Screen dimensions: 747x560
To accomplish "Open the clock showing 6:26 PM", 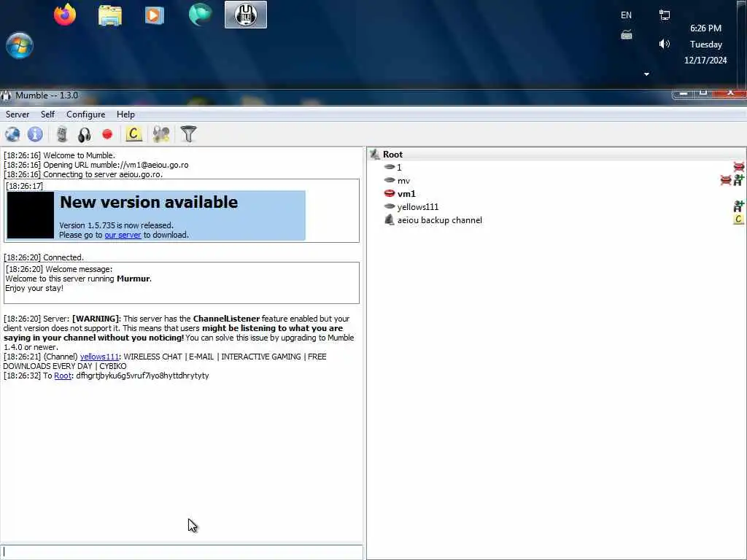I will coord(705,44).
